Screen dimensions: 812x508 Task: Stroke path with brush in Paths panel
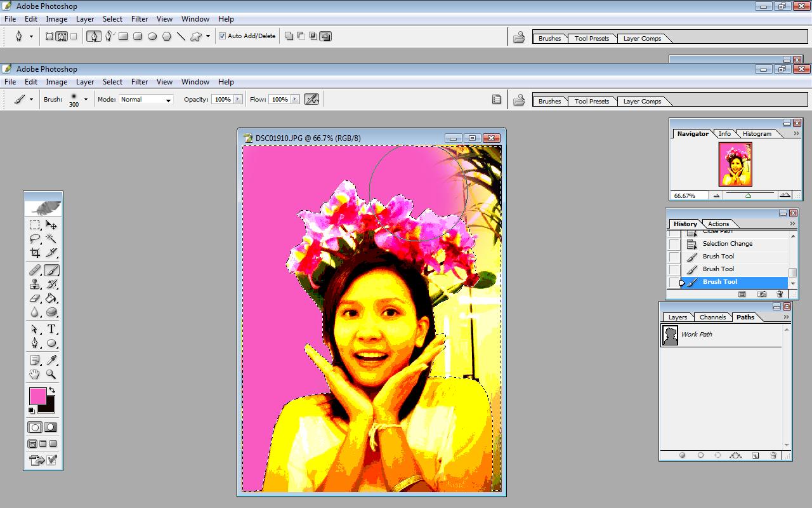[x=700, y=455]
